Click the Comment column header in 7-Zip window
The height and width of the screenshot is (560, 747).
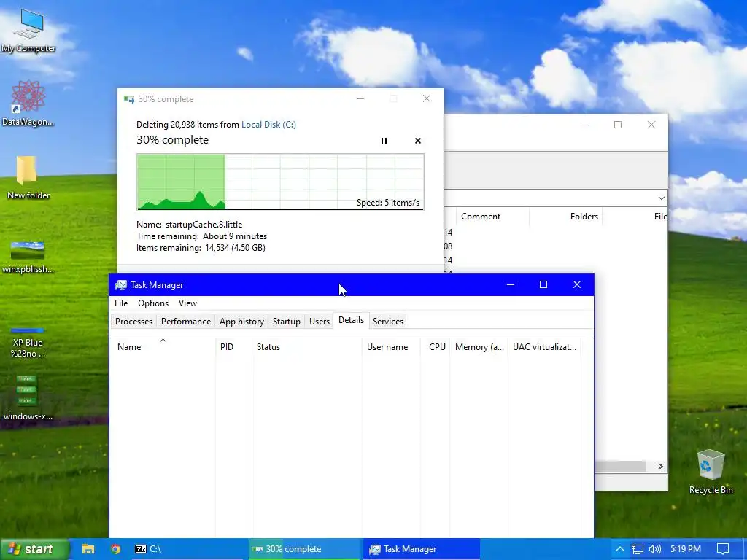(492, 216)
